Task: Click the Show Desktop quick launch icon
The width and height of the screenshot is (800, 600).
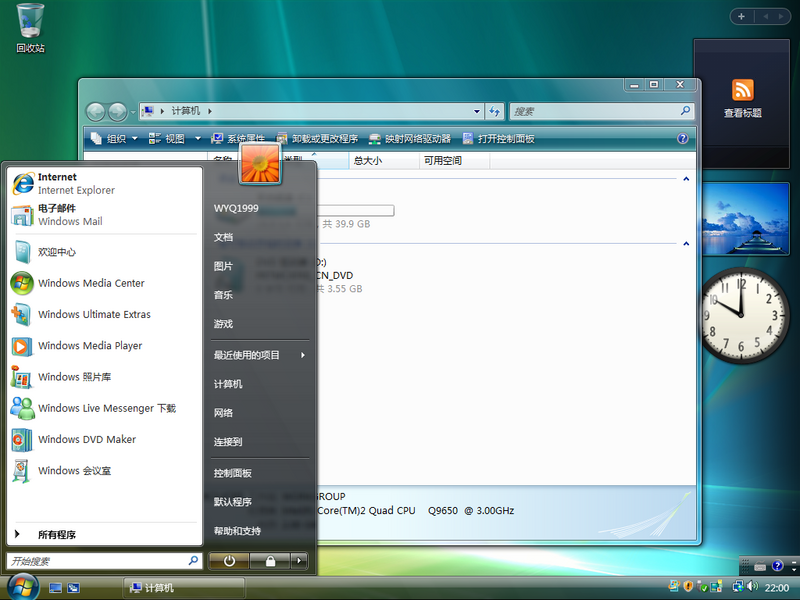Action: 55,588
